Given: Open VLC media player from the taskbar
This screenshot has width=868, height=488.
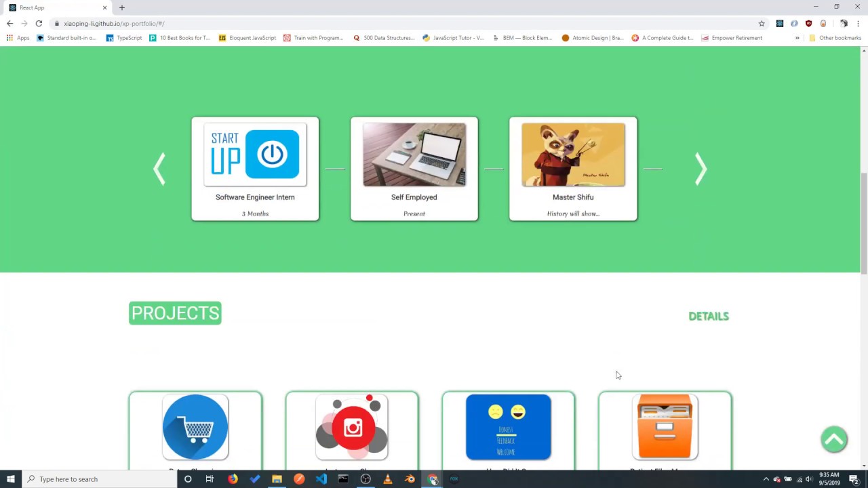Looking at the screenshot, I should (388, 479).
